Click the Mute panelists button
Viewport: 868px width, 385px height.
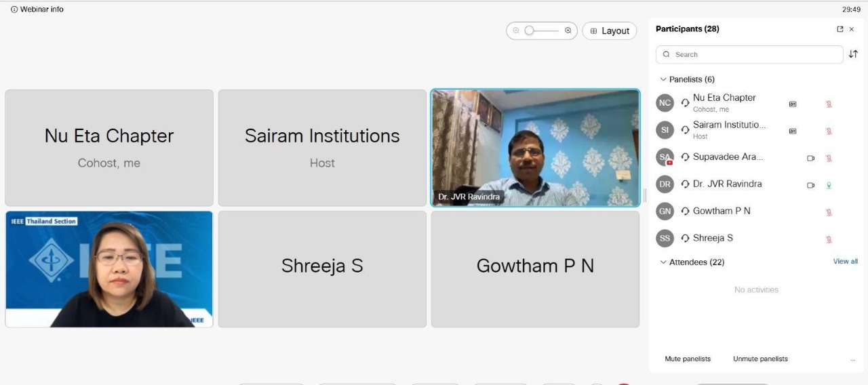tap(688, 359)
